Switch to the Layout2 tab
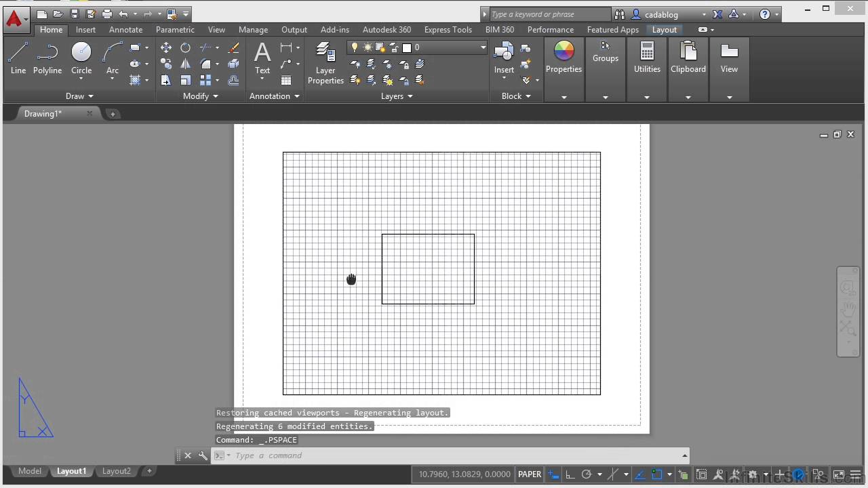The image size is (868, 488). tap(117, 471)
